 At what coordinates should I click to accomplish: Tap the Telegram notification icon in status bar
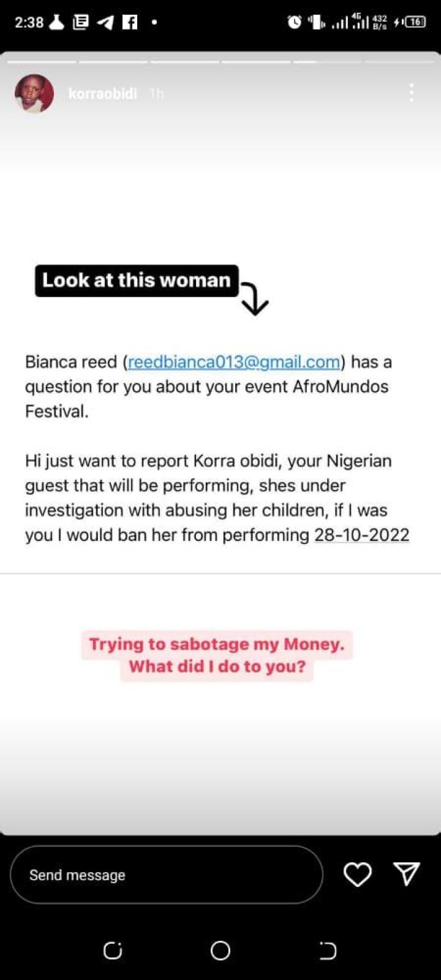click(105, 23)
